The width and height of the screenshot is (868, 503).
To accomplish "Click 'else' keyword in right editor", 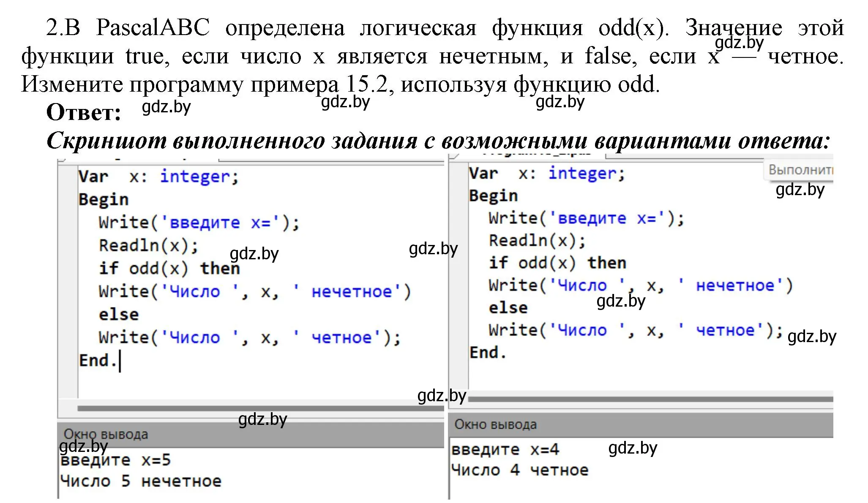I will click(x=508, y=308).
